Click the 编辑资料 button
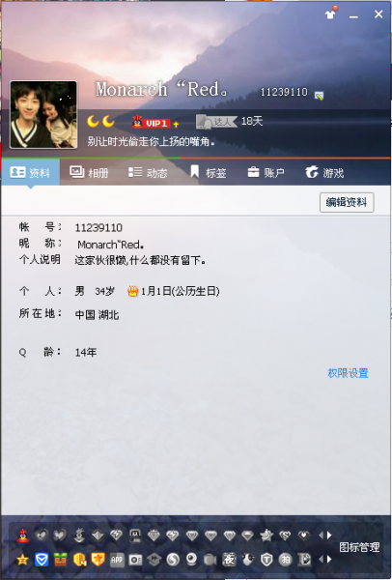 347,202
